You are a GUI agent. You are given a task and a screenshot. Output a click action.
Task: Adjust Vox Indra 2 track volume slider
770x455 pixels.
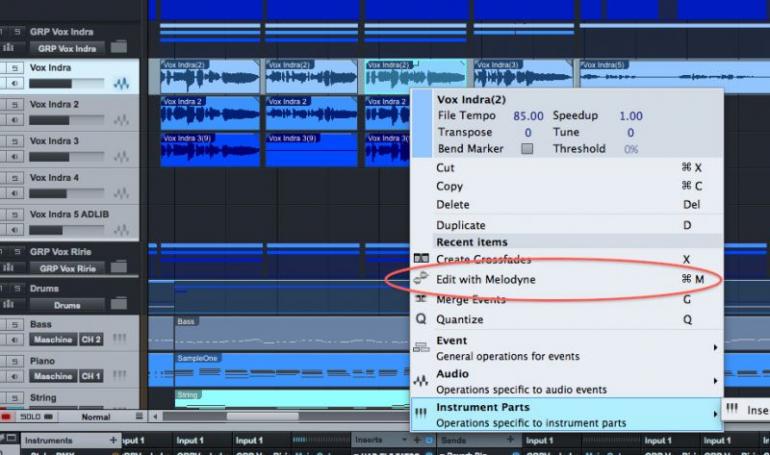click(x=66, y=120)
